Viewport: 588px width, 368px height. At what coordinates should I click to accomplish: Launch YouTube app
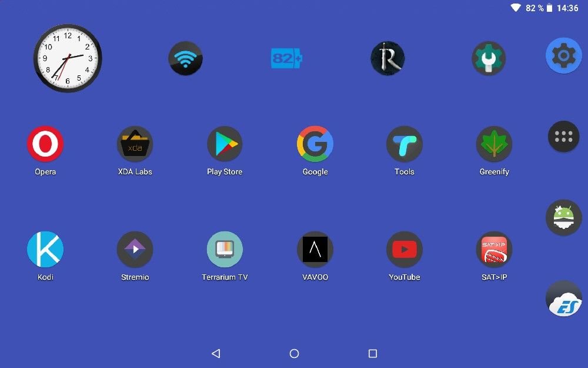pyautogui.click(x=405, y=249)
